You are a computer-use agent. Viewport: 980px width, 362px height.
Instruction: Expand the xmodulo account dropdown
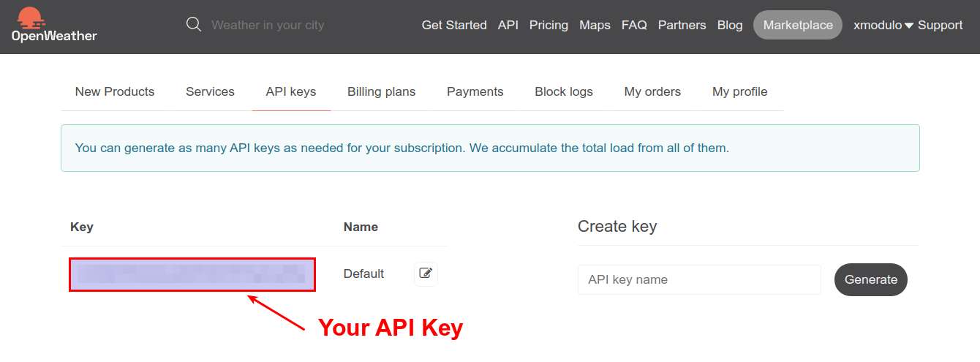click(883, 25)
